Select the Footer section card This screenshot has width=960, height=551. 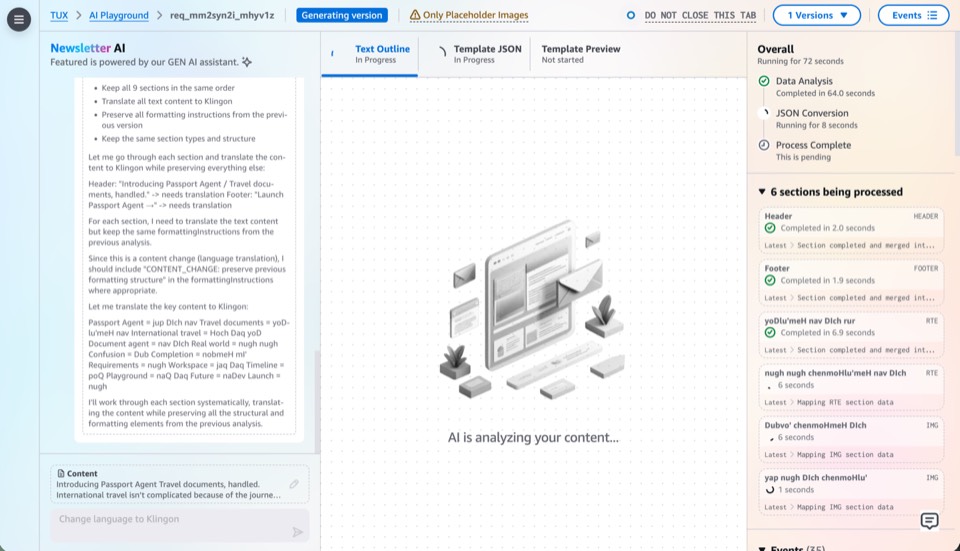(851, 283)
